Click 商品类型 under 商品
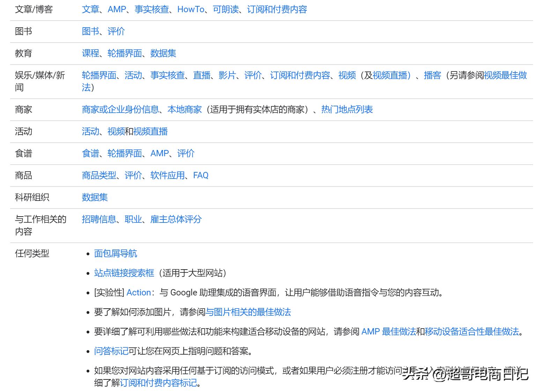Image resolution: width=540 pixels, height=392 pixels. [x=99, y=175]
